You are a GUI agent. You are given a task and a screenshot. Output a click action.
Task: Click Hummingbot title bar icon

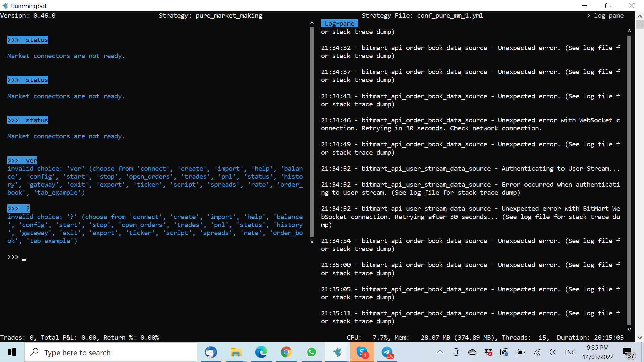point(5,6)
